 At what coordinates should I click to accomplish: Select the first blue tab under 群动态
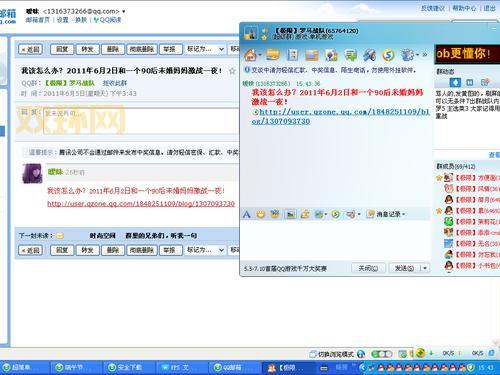[x=455, y=82]
